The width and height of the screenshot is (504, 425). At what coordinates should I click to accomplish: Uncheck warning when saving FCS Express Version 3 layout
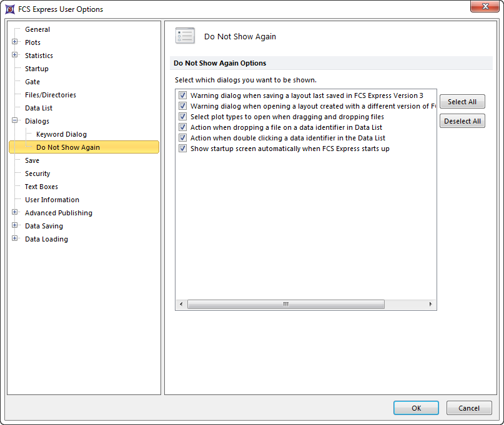point(183,95)
